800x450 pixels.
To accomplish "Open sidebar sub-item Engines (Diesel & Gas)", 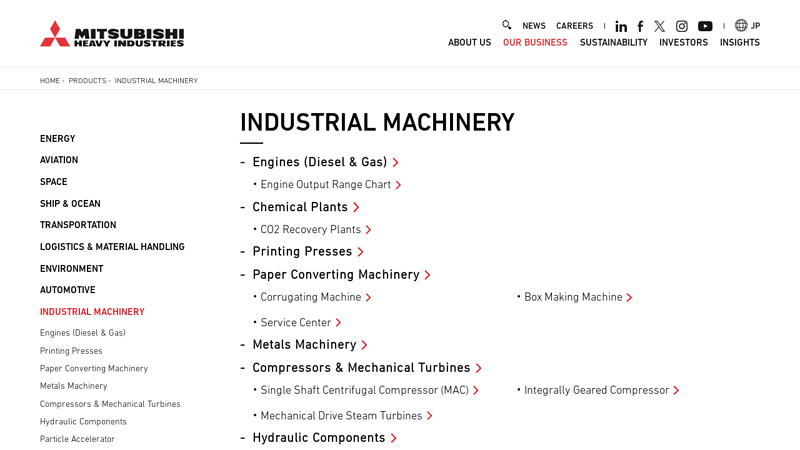I will coord(83,333).
